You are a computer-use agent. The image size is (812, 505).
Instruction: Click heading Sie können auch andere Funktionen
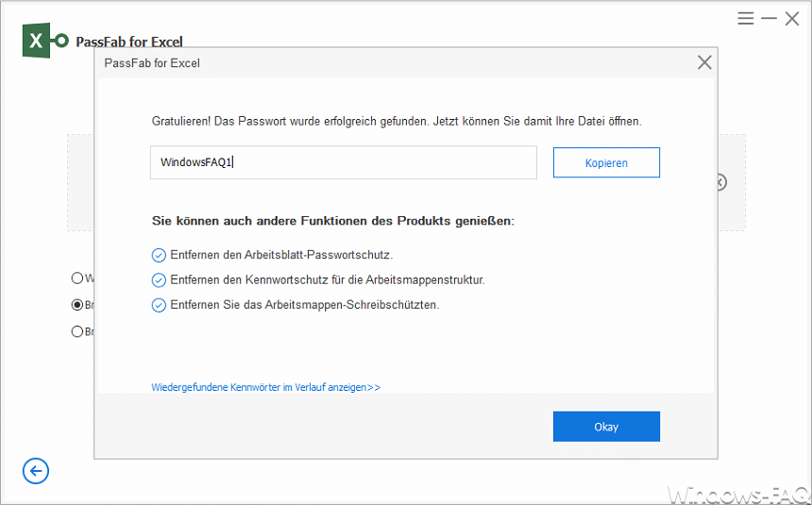pos(333,221)
